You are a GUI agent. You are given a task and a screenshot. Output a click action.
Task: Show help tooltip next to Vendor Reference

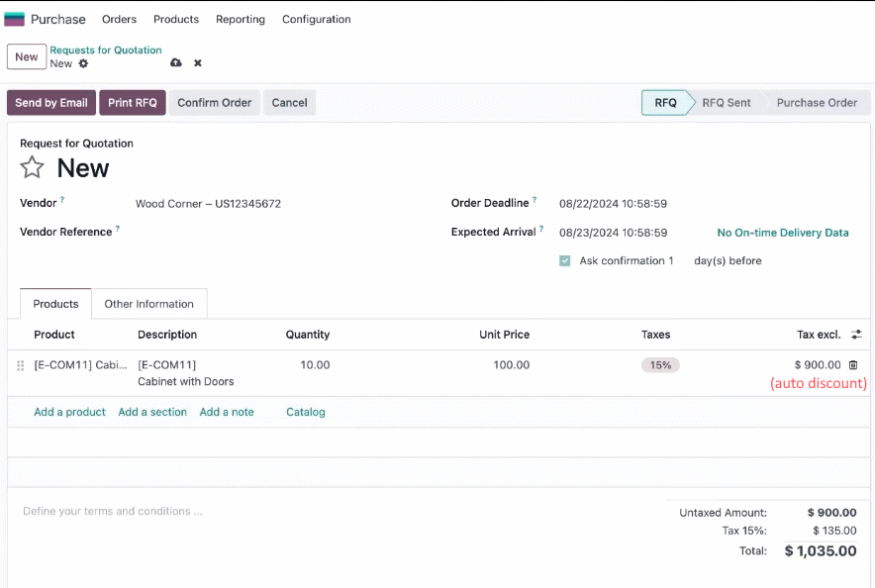click(x=118, y=228)
